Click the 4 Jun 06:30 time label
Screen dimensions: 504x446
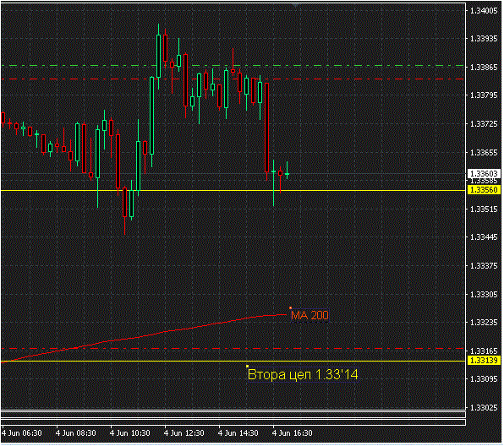[x=21, y=433]
